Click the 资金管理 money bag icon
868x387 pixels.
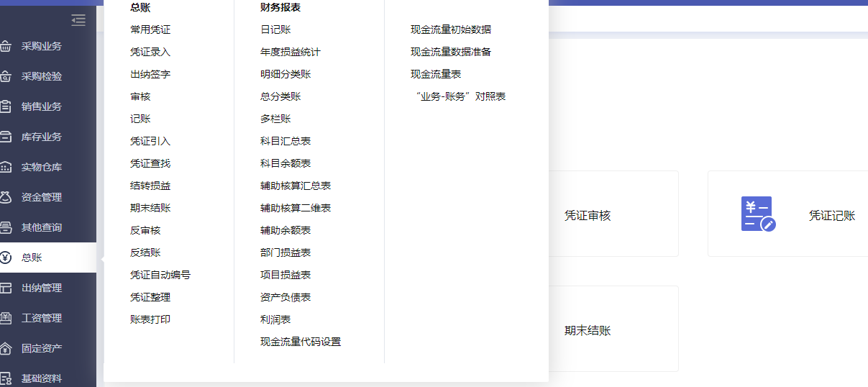[x=5, y=197]
